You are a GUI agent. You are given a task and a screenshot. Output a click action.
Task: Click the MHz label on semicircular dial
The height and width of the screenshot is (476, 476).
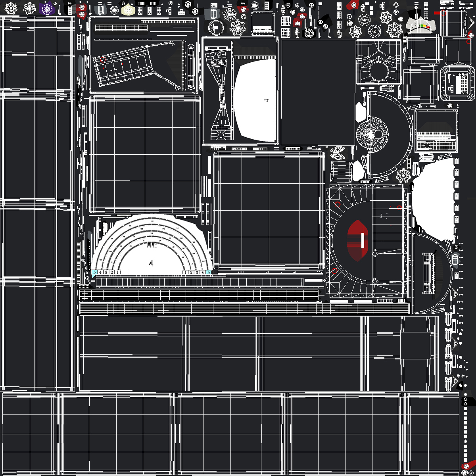(152, 246)
